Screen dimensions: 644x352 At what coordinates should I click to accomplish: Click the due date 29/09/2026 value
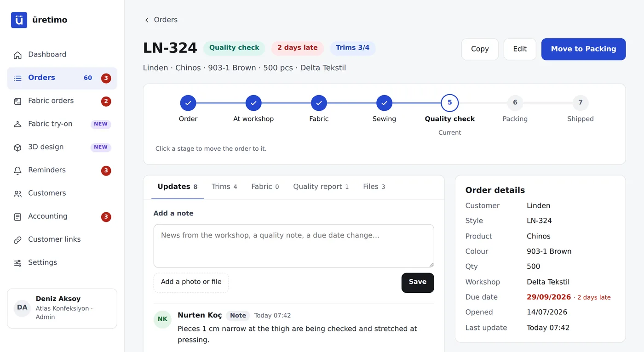549,297
